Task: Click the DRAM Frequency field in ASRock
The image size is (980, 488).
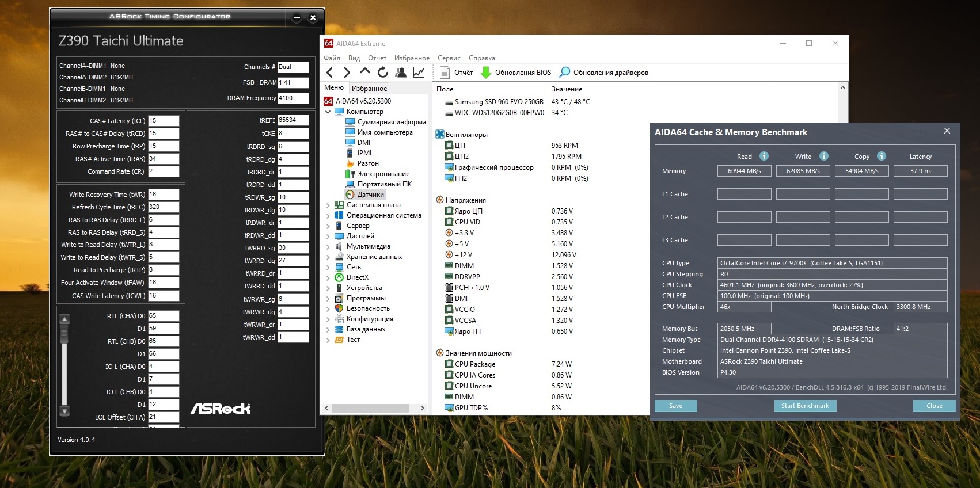Action: click(x=294, y=98)
